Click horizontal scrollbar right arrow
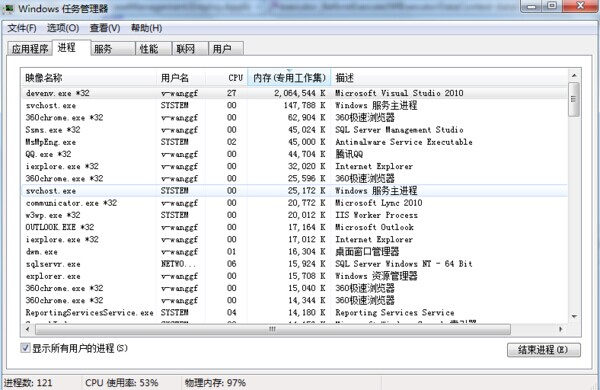600x390 pixels. coord(561,329)
